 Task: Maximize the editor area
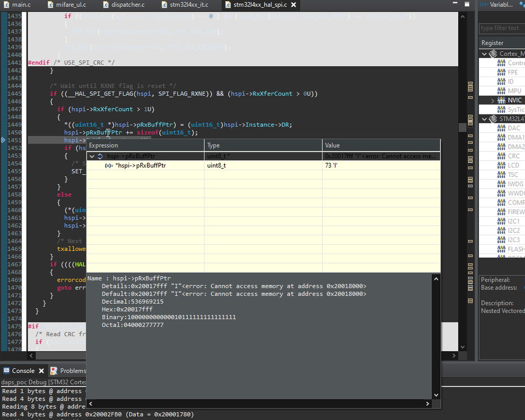tap(467, 4)
